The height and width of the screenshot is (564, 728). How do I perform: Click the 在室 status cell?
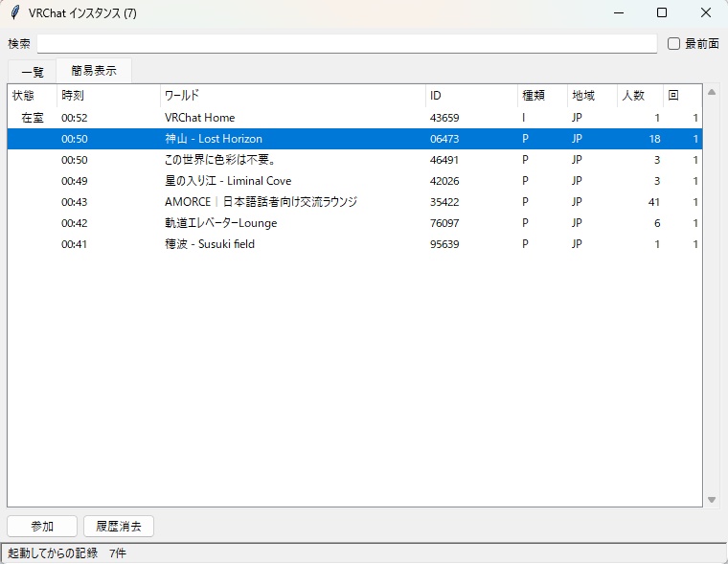pyautogui.click(x=33, y=118)
